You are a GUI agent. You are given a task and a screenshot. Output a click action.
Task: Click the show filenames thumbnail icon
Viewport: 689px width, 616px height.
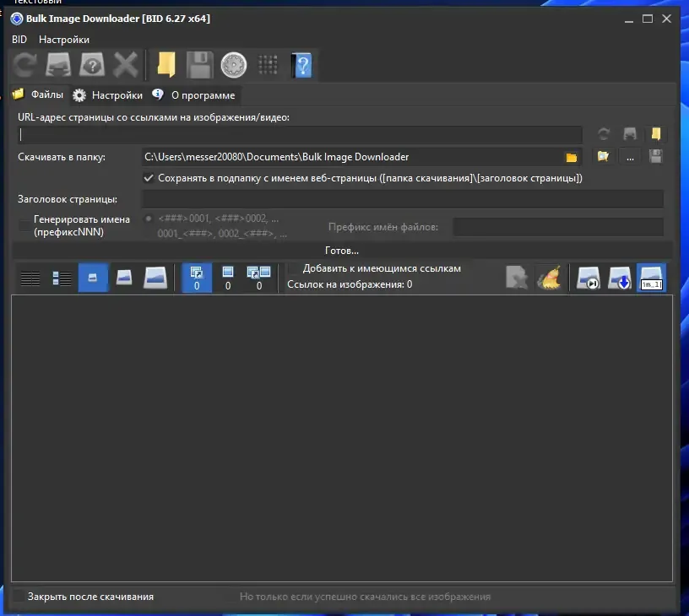[x=651, y=278]
